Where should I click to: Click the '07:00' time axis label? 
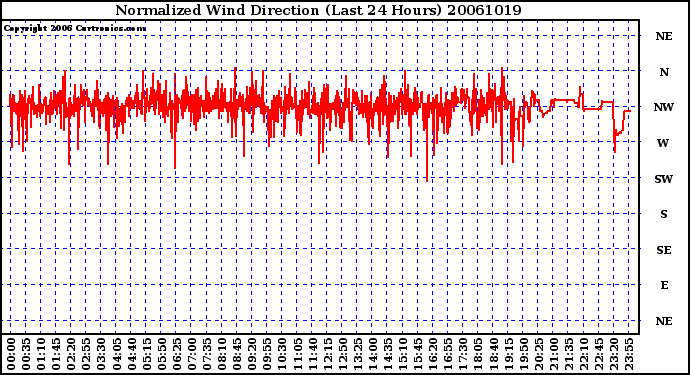point(192,354)
